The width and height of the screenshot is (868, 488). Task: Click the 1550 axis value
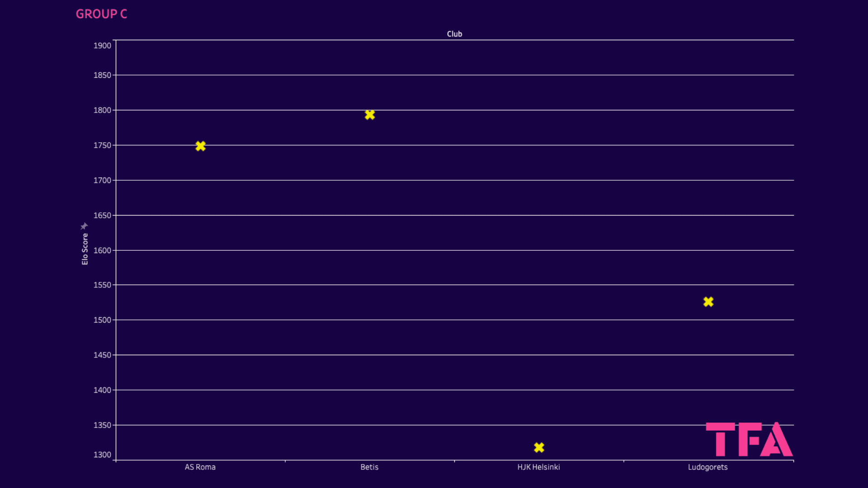point(102,285)
